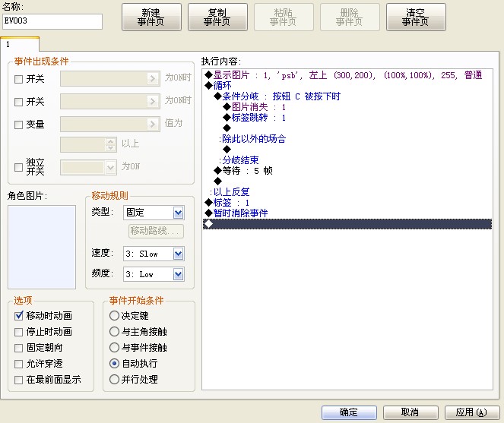Enable the first 开关 condition checkbox
Screen dimensions: 504x423
[x=19, y=79]
